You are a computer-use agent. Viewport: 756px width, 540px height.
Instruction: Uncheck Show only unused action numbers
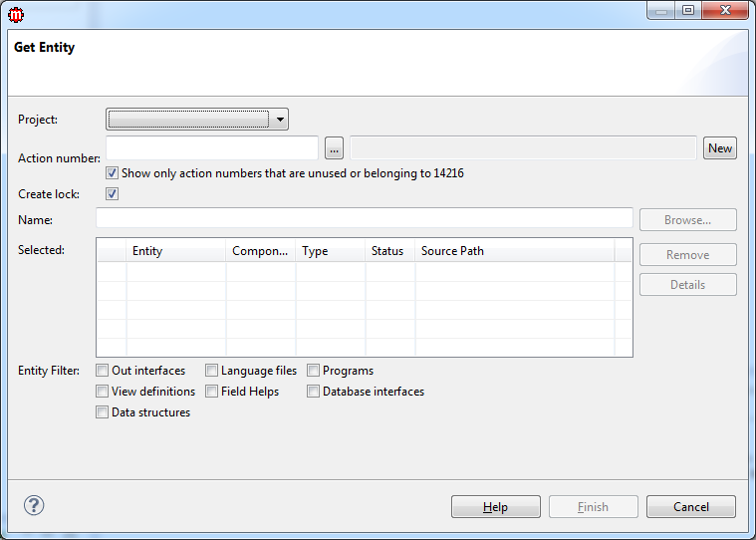pyautogui.click(x=113, y=172)
